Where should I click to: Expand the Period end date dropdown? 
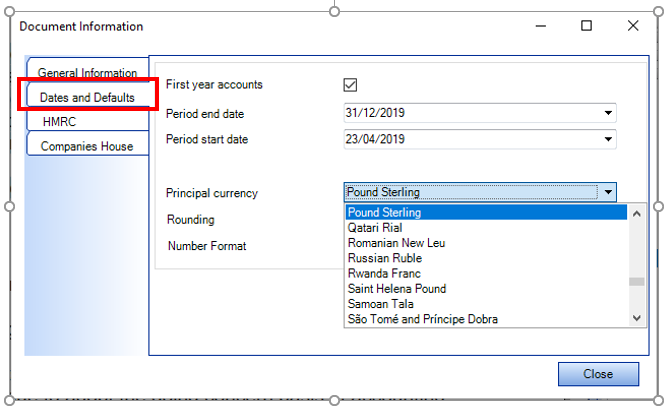click(607, 112)
